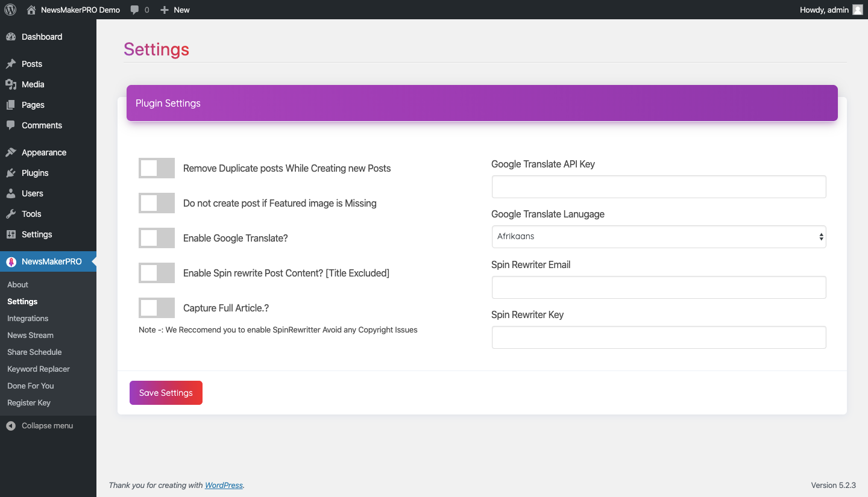Viewport: 868px width, 497px height.
Task: Click the WordPress Settings sliders icon
Action: [x=11, y=234]
